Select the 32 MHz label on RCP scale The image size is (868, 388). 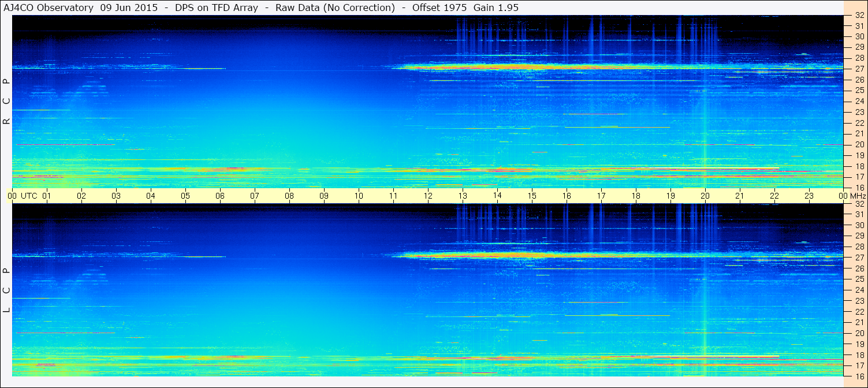coord(859,15)
